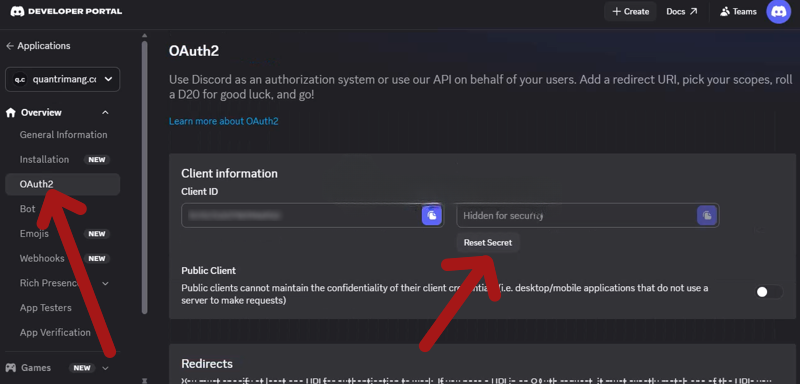This screenshot has width=800, height=384.
Task: Open the Installation page
Action: 44,160
